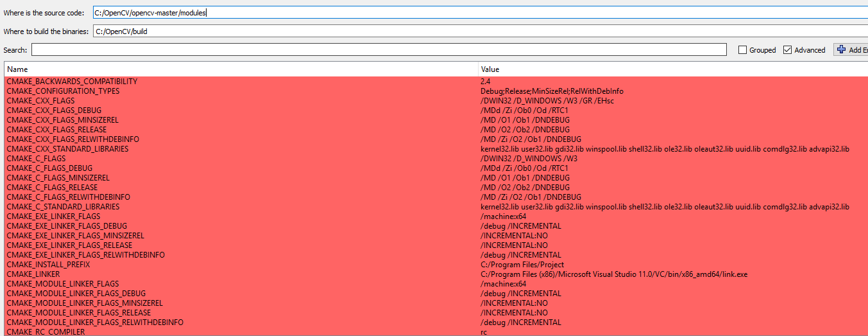Select CMAKE_INSTALL_PREFIX entry name
This screenshot has height=336, width=868.
click(48, 265)
